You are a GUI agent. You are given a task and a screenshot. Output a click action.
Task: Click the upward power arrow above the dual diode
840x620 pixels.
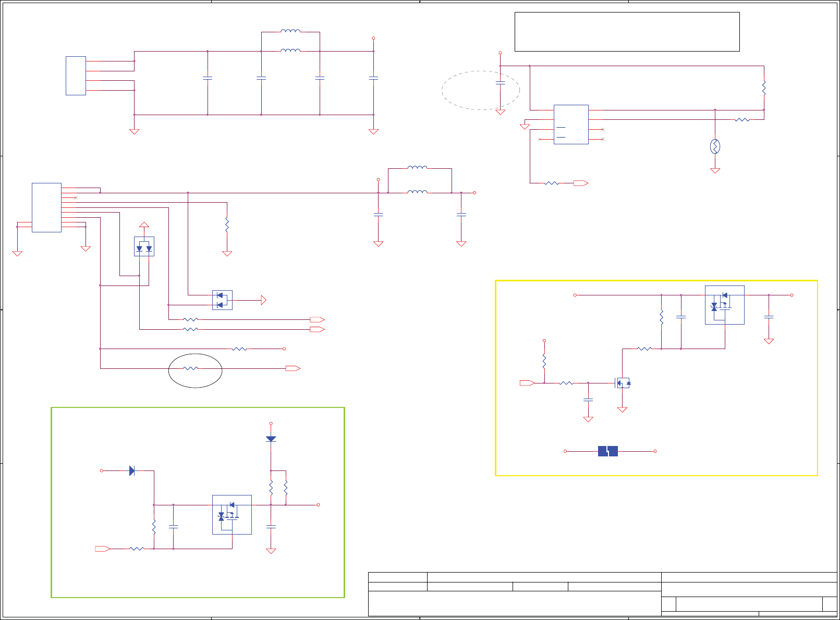pos(144,225)
